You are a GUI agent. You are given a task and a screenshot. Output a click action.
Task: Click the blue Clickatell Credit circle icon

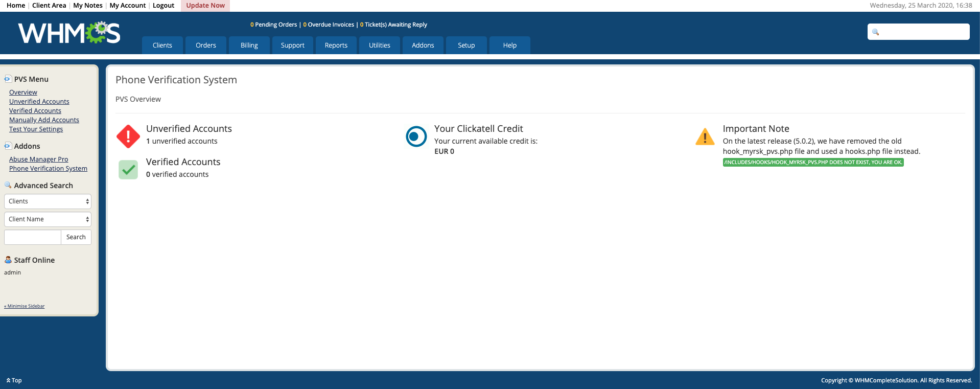(416, 136)
